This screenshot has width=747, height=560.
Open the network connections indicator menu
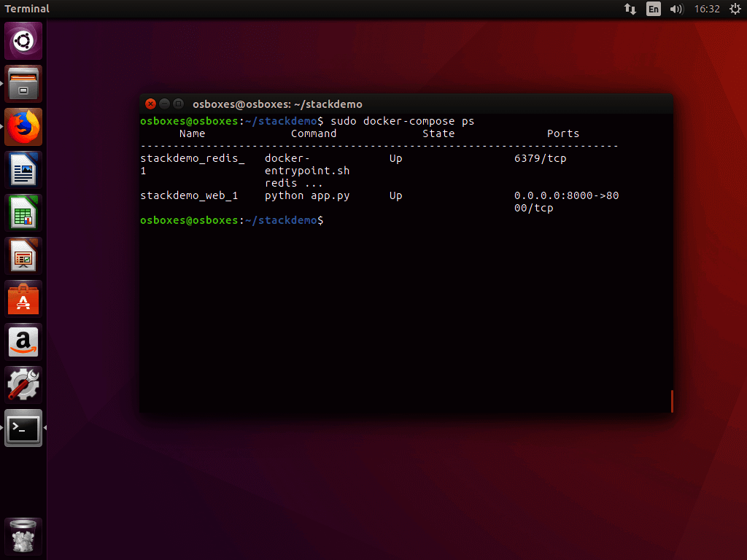point(630,9)
